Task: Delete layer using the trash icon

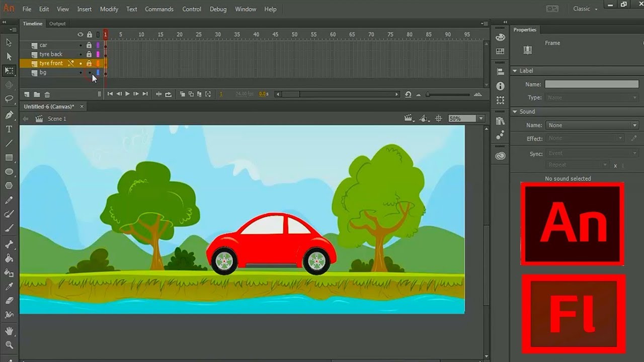Action: point(47,94)
